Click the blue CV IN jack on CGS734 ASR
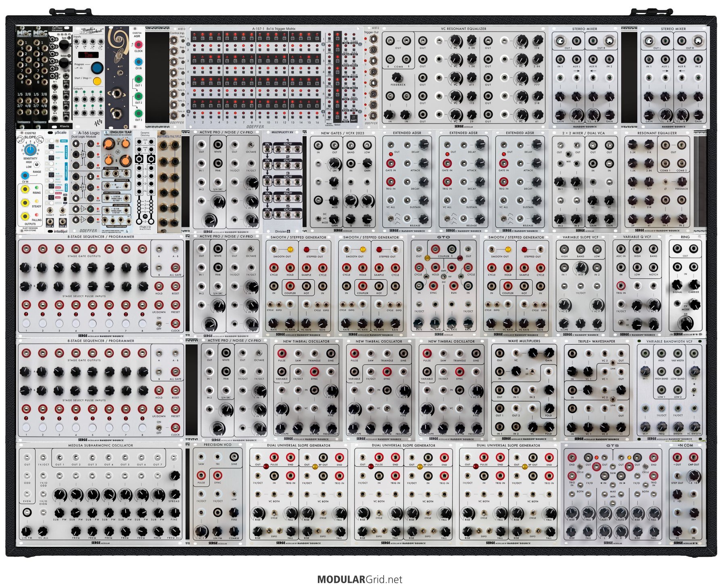Screen dimensions: 720x588 click(138, 62)
